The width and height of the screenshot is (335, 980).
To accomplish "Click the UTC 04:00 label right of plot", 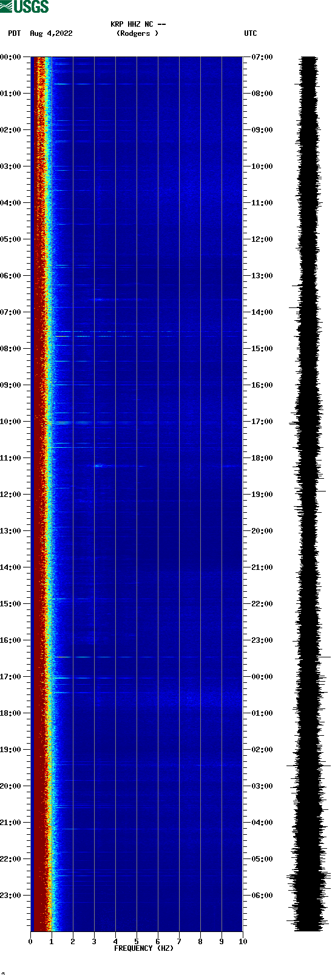I will point(262,823).
